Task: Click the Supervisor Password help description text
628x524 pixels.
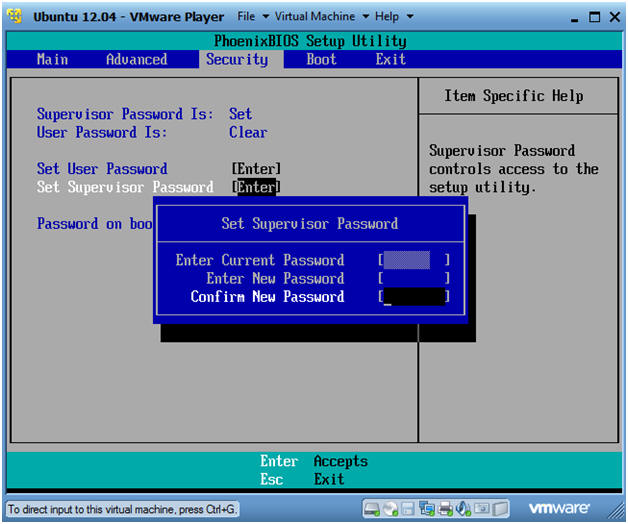Action: coord(513,169)
